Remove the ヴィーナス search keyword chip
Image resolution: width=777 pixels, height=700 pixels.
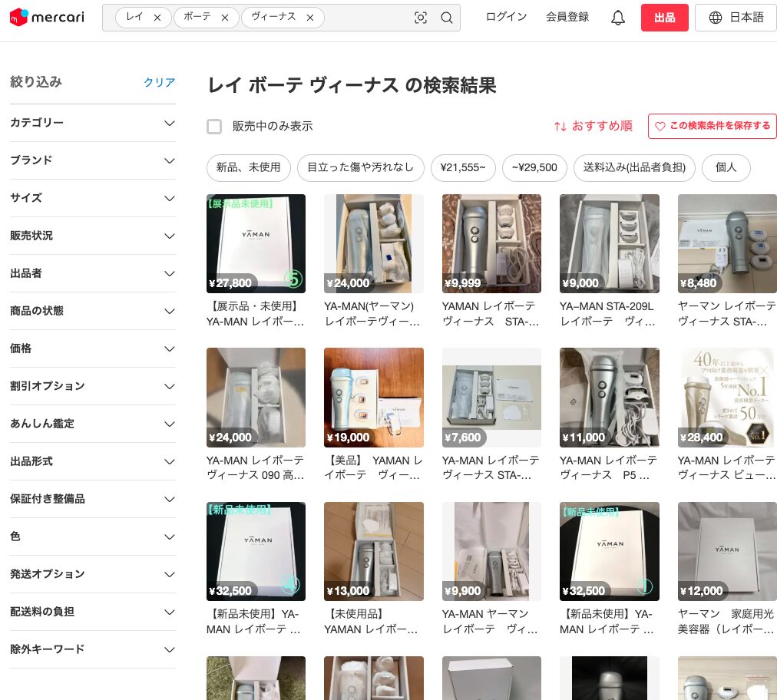[x=310, y=18]
